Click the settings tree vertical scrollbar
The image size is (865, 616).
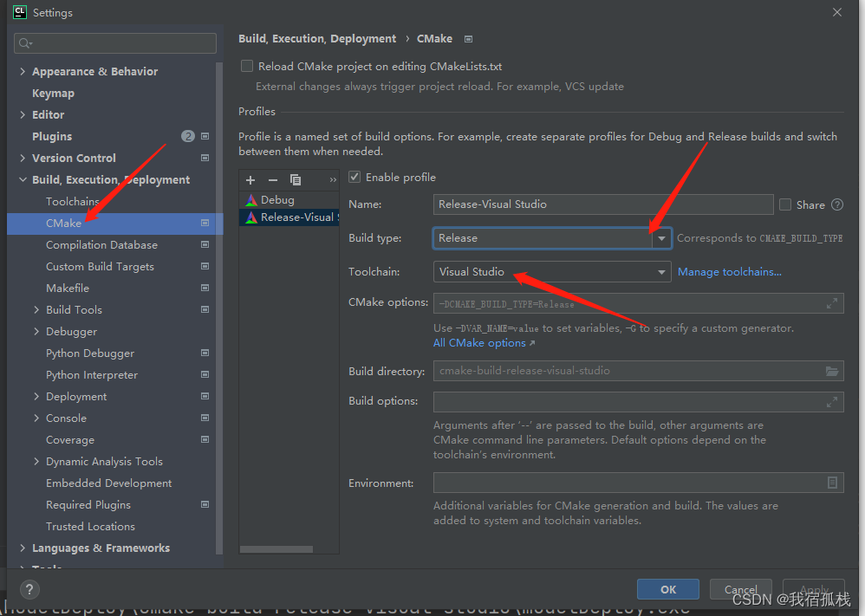tap(219, 308)
